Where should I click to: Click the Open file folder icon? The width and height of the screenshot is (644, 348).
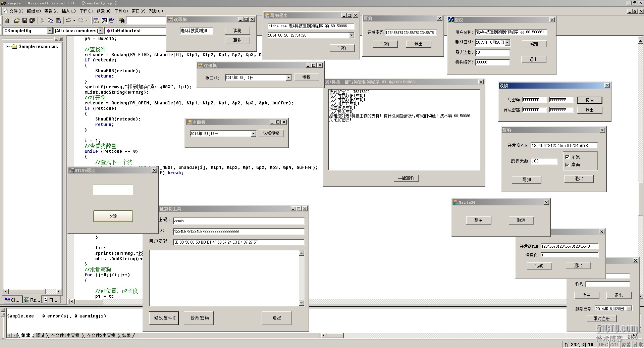[17, 20]
